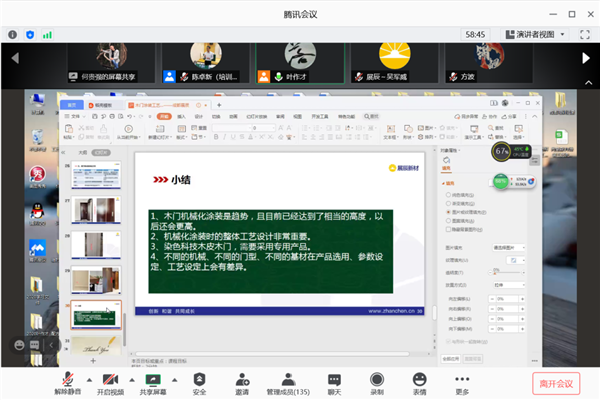
Task: Click the floating chat bubble icon
Action: pos(34,345)
